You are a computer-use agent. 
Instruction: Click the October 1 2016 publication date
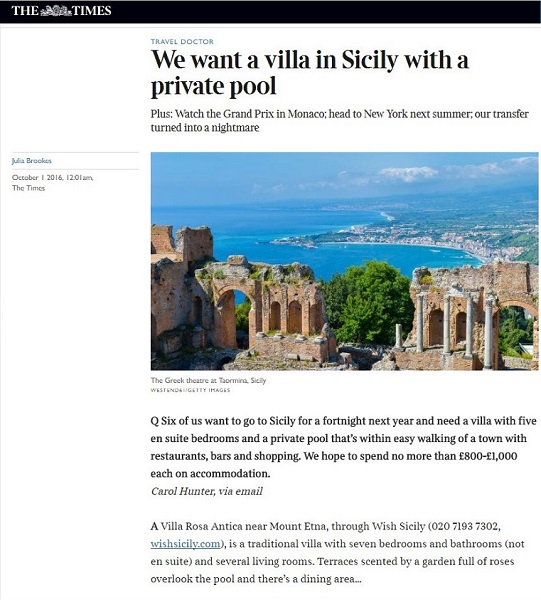(52, 178)
